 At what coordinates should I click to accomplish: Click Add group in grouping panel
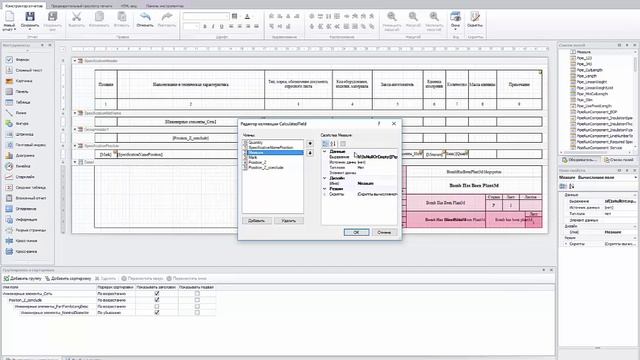23,278
